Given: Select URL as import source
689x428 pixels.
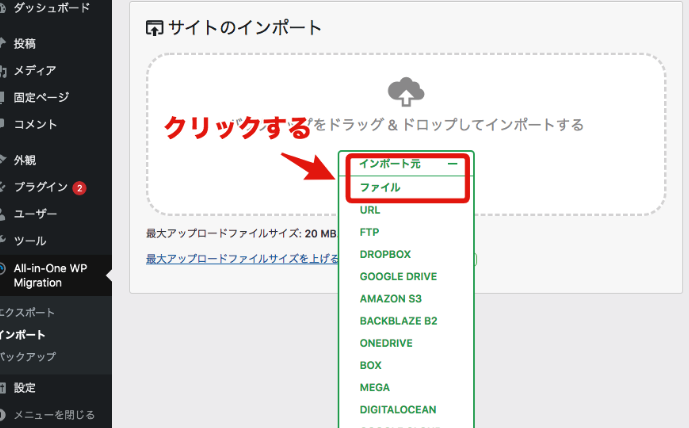Looking at the screenshot, I should coord(370,210).
